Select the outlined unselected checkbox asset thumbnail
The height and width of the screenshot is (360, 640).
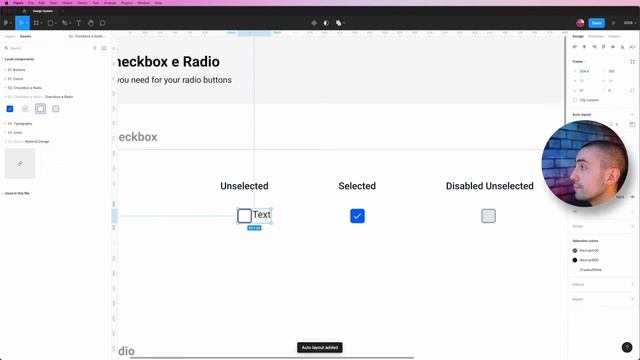click(40, 109)
